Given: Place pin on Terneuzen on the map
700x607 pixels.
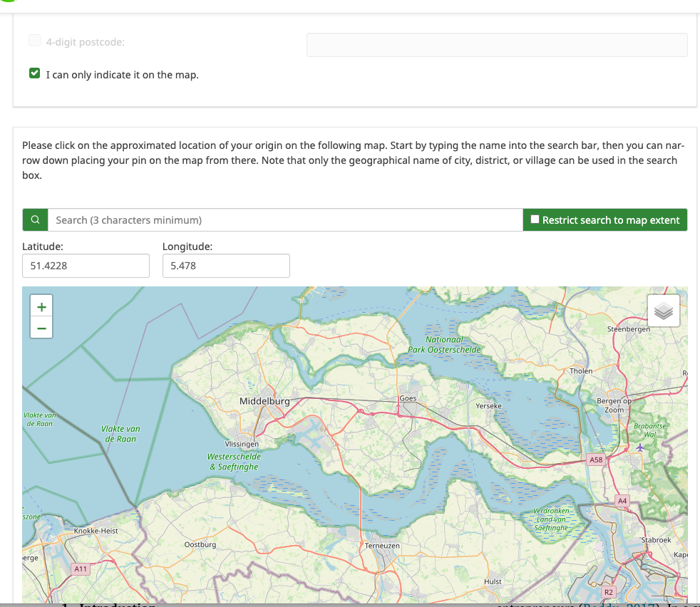Looking at the screenshot, I should [x=382, y=546].
